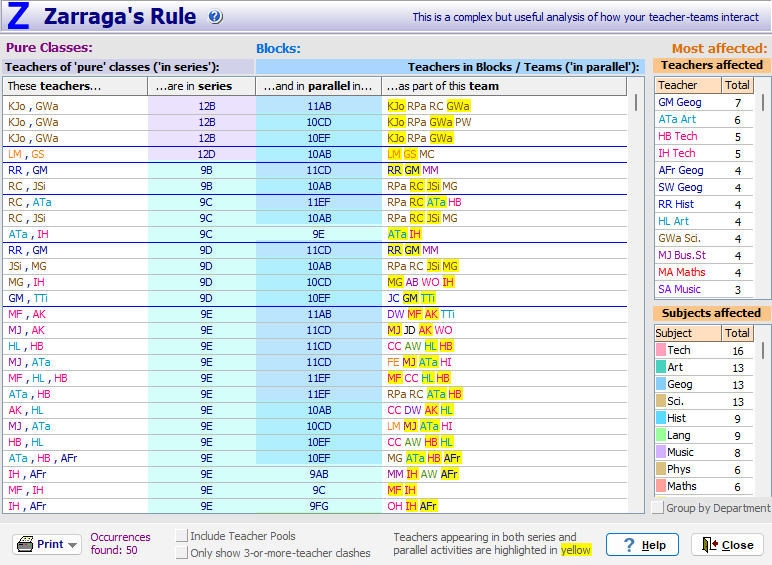The height and width of the screenshot is (565, 772).
Task: Click 'MF , HL , HB' teachers cell
Action: tap(75, 378)
